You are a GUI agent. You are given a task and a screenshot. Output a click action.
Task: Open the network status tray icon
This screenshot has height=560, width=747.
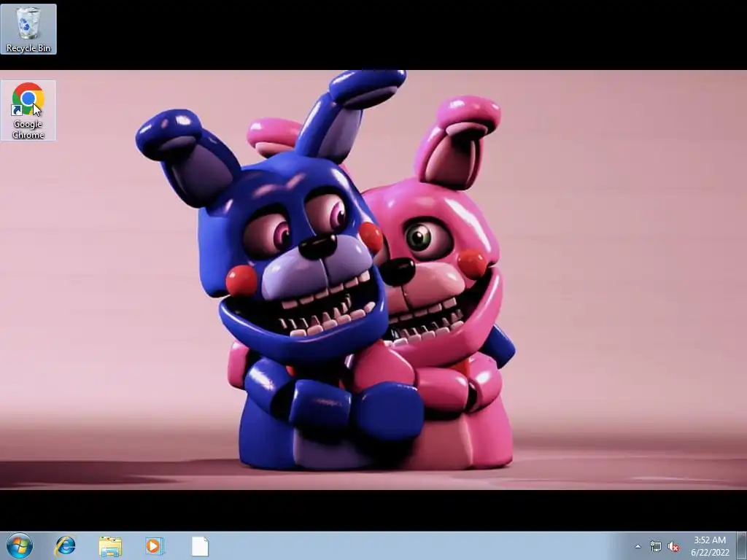pos(656,546)
